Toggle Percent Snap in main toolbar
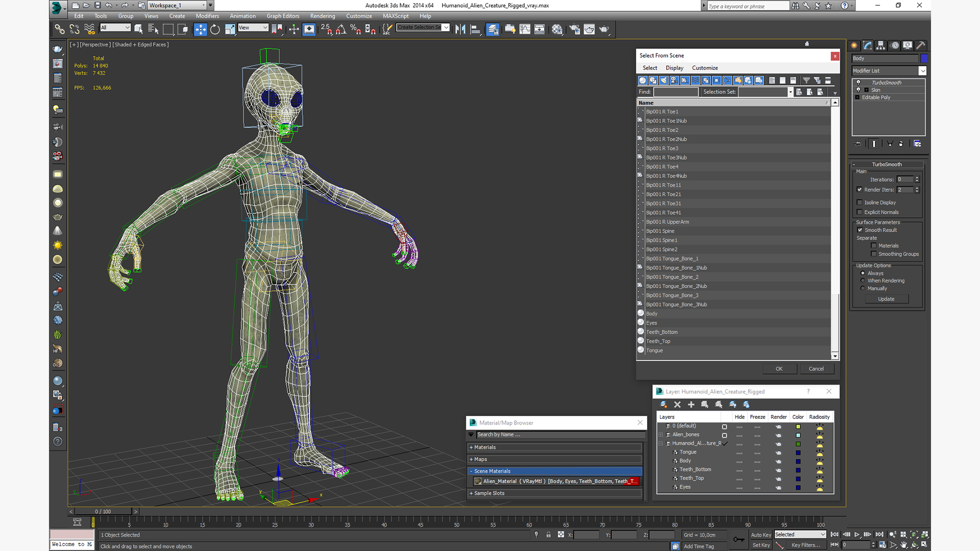The height and width of the screenshot is (551, 980). click(356, 30)
